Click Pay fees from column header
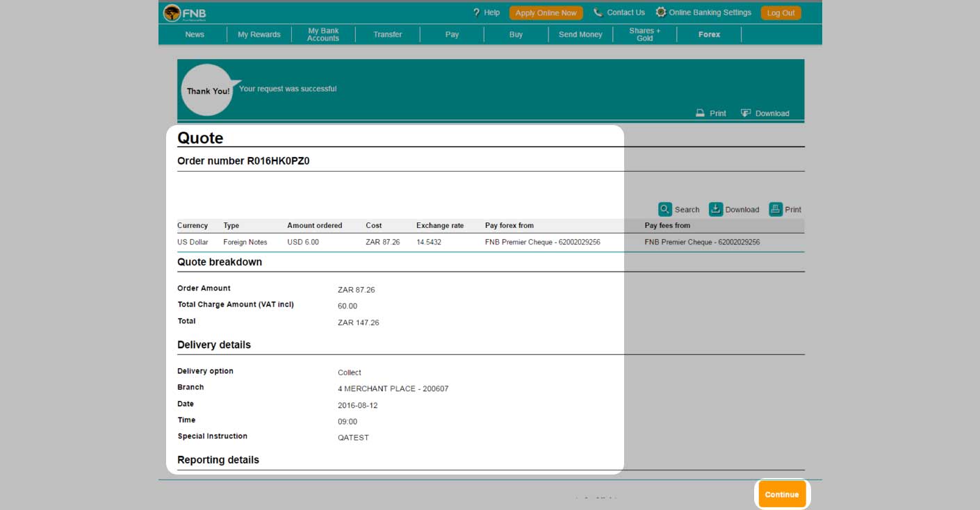Viewport: 980px width, 510px height. coord(667,226)
